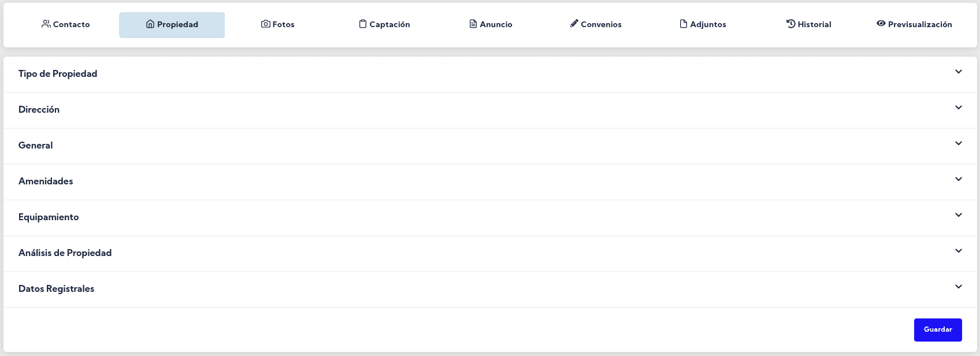Click the pencil icon beside Convenios

point(574,24)
